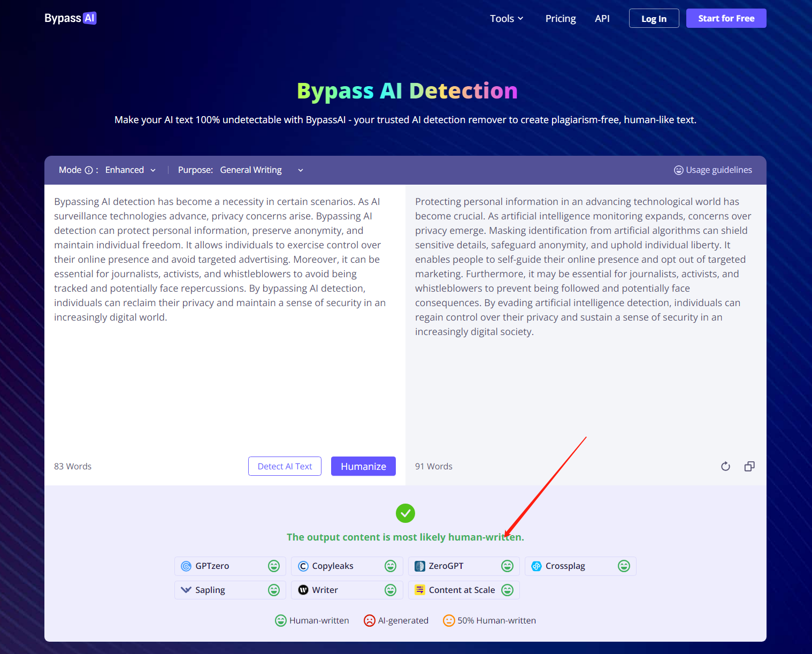Click the 'Content at Scale' label text
The image size is (812, 654).
462,590
